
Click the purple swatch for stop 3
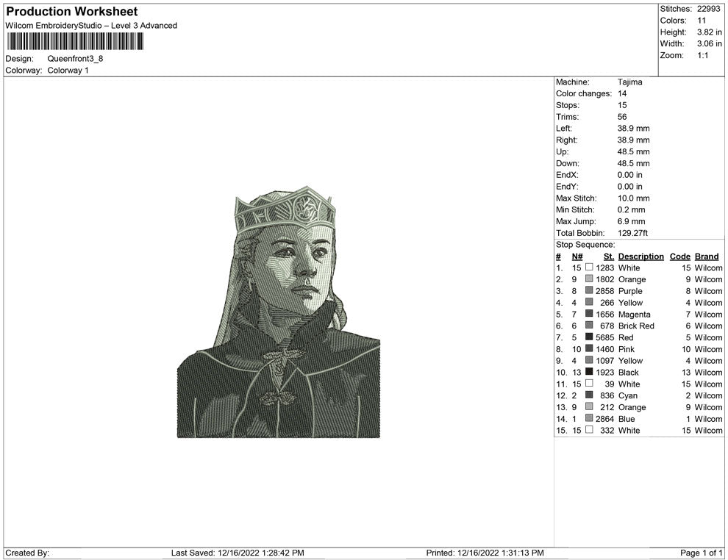tap(589, 290)
